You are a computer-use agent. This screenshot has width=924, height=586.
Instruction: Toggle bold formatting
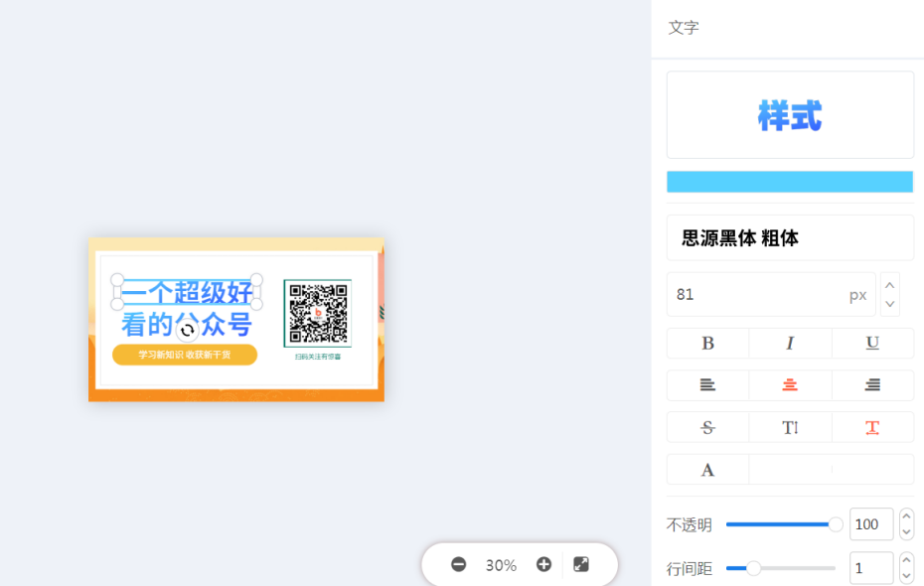coord(707,344)
